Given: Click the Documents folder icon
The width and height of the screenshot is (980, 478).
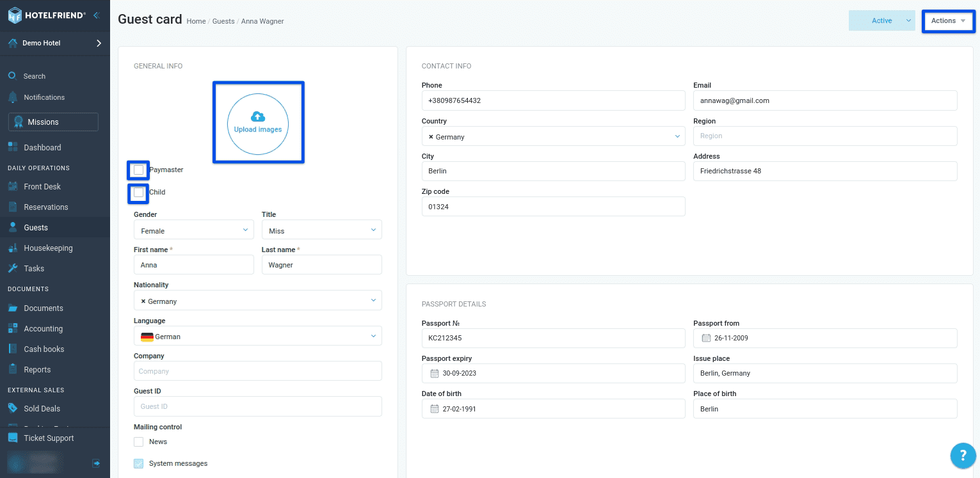Looking at the screenshot, I should (13, 308).
